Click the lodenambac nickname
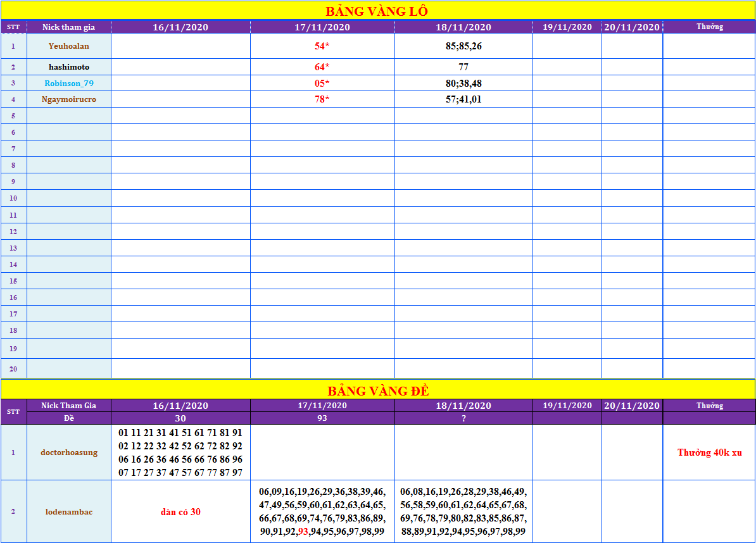 [69, 511]
